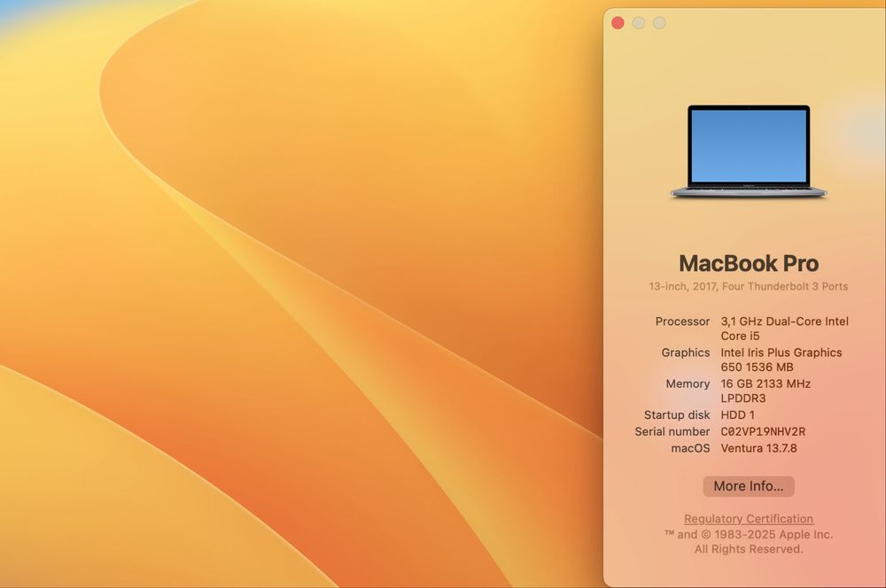This screenshot has height=588, width=886.
Task: Click the 'macOS' label
Action: tap(690, 448)
